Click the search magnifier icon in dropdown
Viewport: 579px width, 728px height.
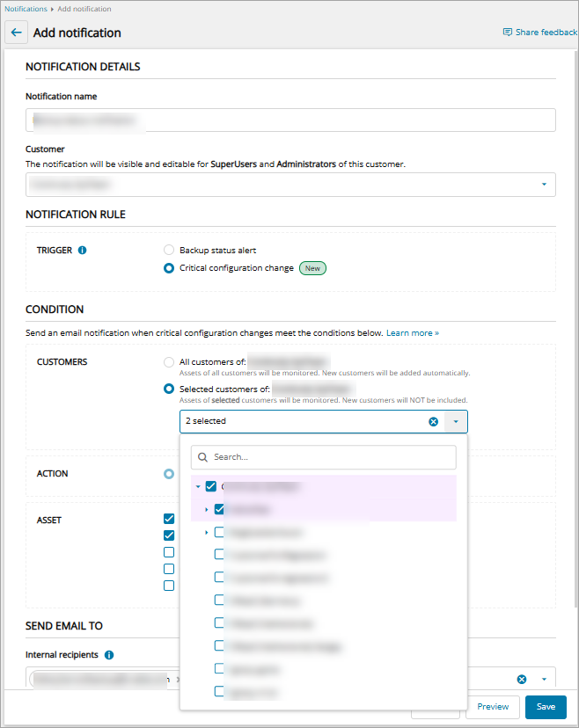[x=203, y=457]
